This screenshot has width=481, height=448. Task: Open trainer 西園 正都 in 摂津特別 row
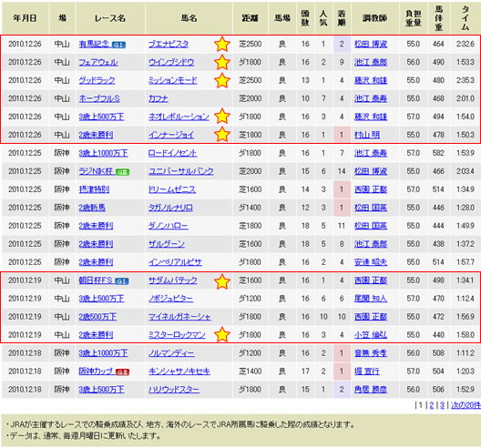[371, 189]
